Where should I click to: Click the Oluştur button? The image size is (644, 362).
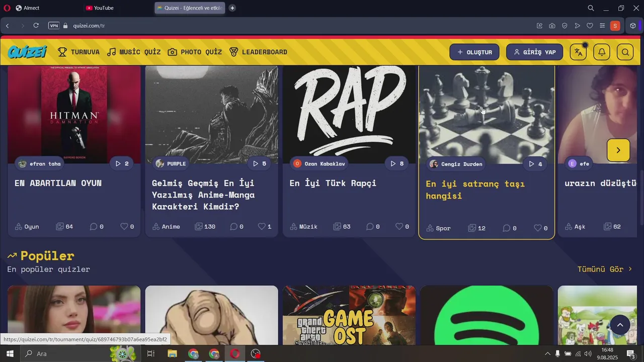point(474,52)
